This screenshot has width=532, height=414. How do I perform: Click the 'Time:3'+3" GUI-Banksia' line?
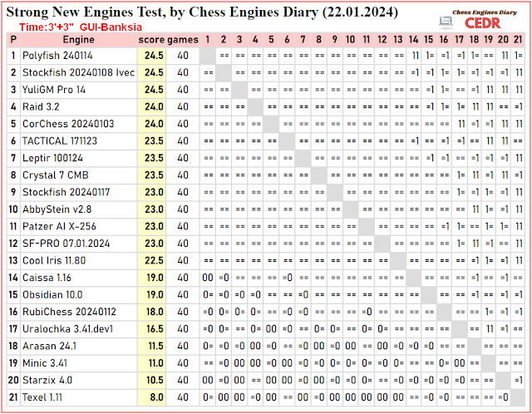(x=81, y=27)
